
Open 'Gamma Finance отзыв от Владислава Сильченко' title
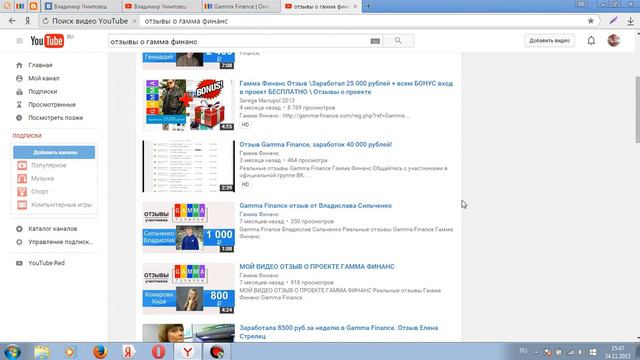(316, 205)
